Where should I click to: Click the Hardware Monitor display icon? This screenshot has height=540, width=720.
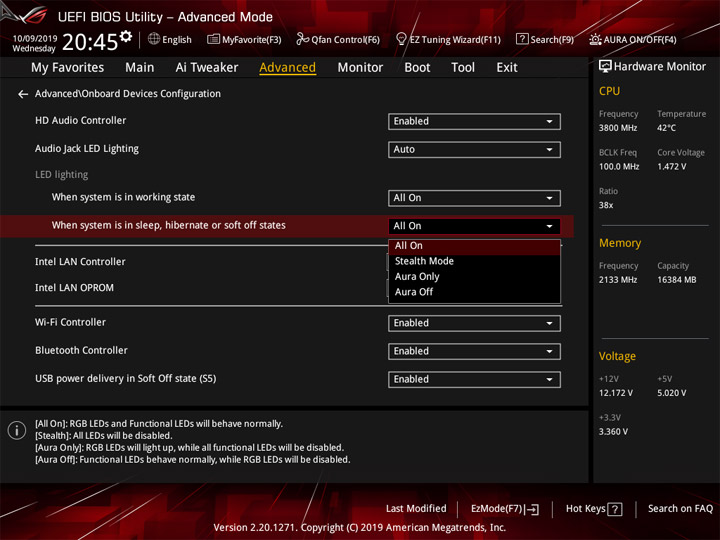(605, 67)
